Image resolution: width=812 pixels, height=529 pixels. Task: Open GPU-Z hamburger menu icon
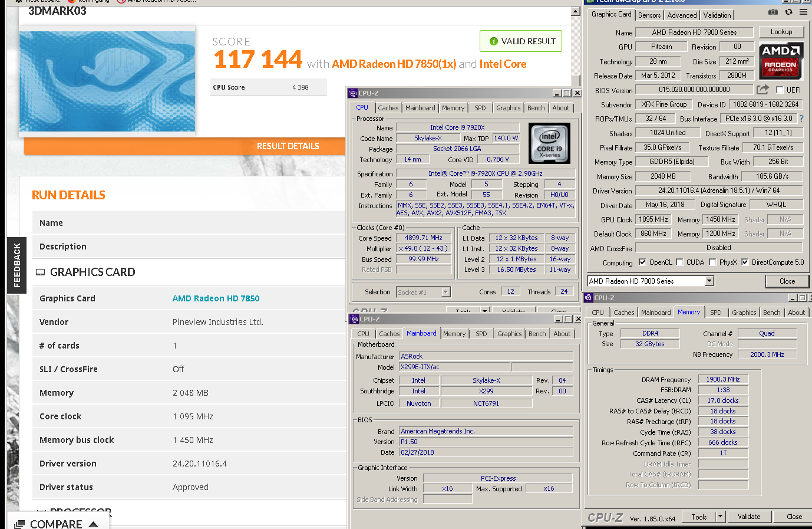(804, 12)
